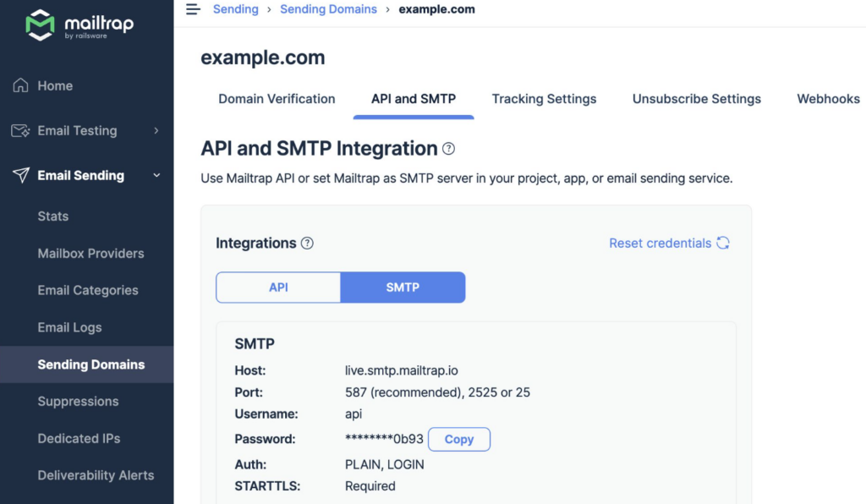The height and width of the screenshot is (504, 866).
Task: Click the example.com page heading
Action: pyautogui.click(x=263, y=58)
